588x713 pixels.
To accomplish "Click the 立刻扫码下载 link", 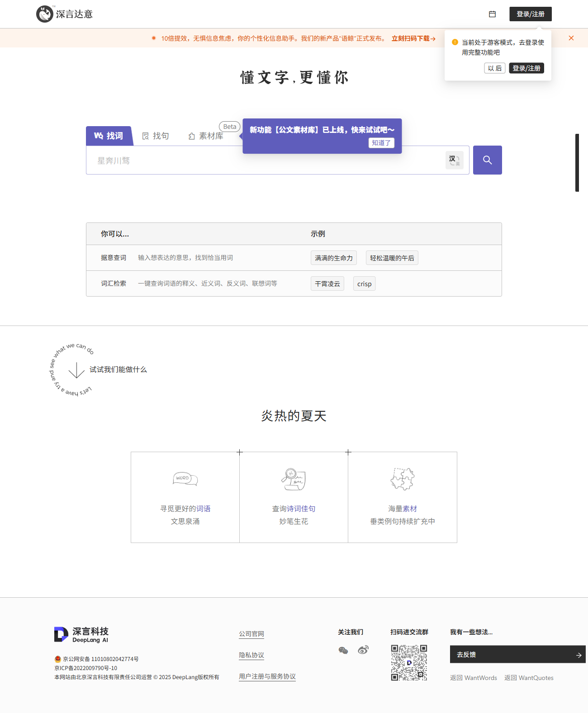I will (413, 38).
